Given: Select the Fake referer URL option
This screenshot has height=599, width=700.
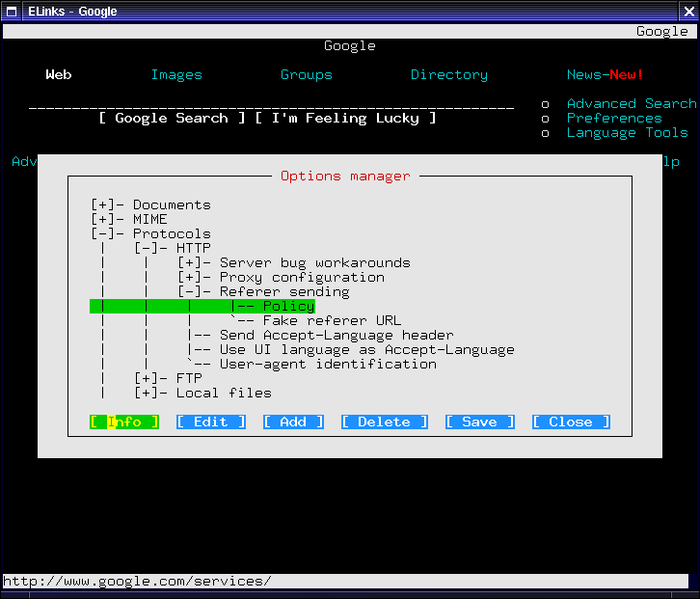Looking at the screenshot, I should pos(332,320).
